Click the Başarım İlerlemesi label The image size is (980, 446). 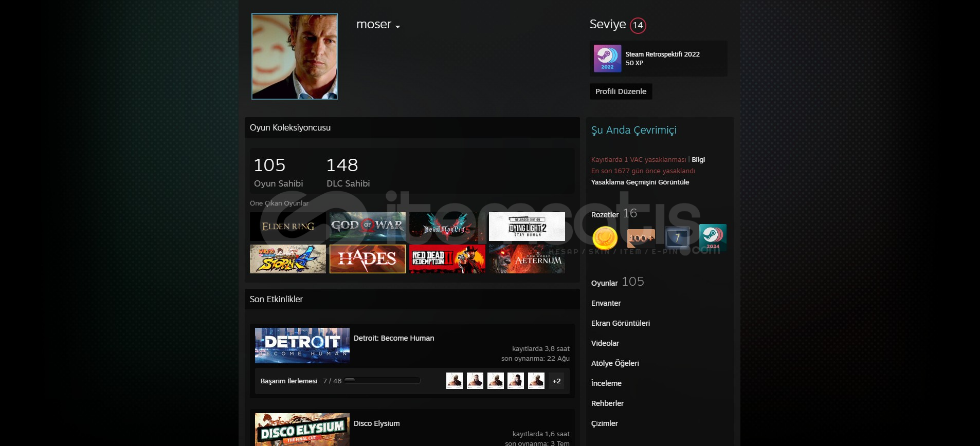[289, 381]
